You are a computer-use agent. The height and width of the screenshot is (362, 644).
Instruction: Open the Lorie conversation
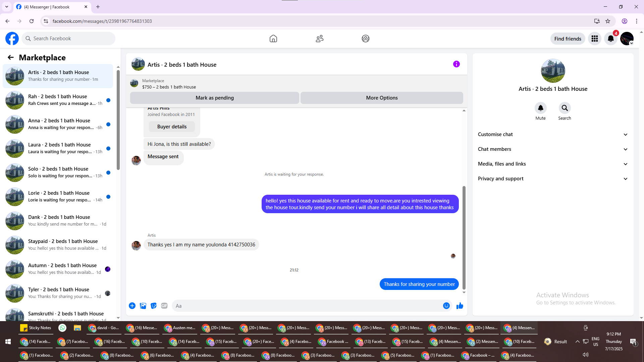pyautogui.click(x=58, y=197)
